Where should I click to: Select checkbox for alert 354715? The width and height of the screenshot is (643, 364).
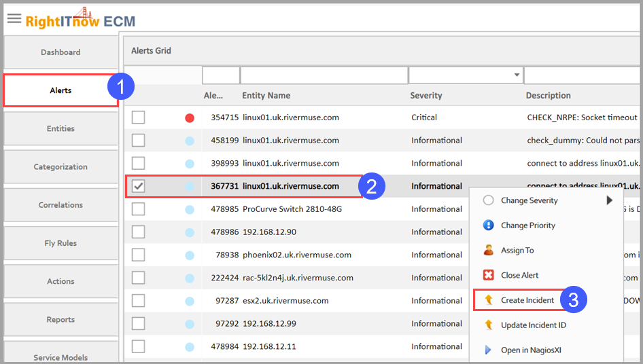tap(138, 117)
